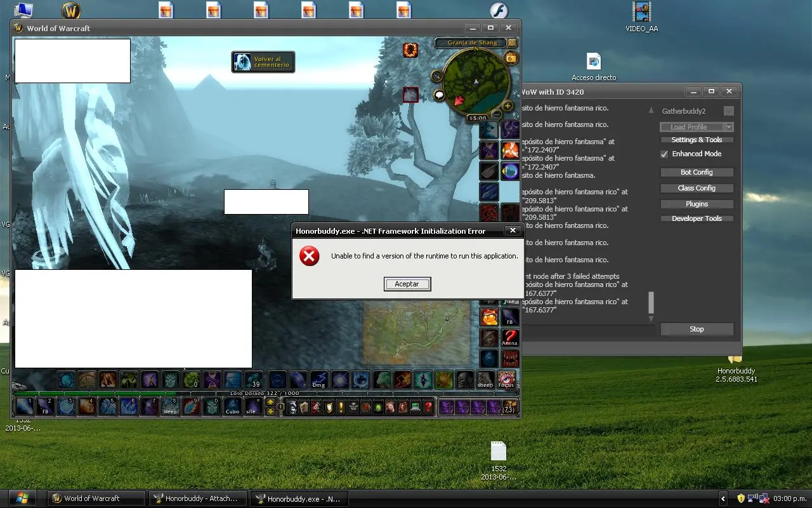Select the Acceso directo desktop shortcut

pyautogui.click(x=594, y=67)
